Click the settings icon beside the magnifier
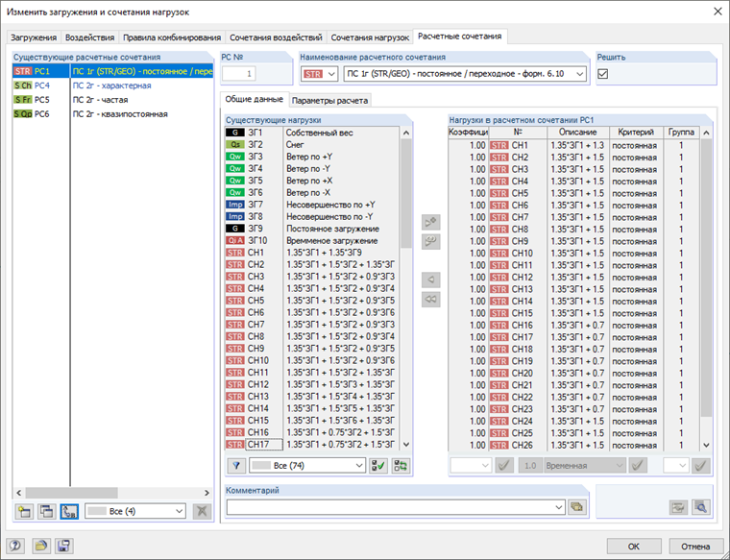The width and height of the screenshot is (730, 560). 678,507
